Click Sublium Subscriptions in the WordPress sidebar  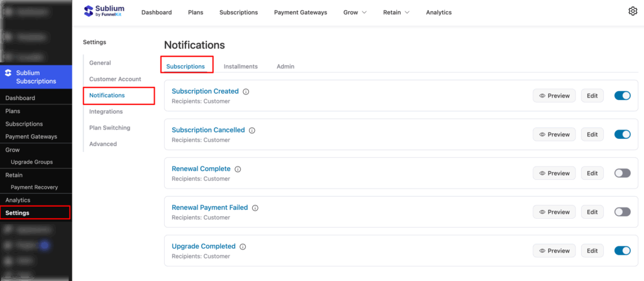click(x=36, y=77)
